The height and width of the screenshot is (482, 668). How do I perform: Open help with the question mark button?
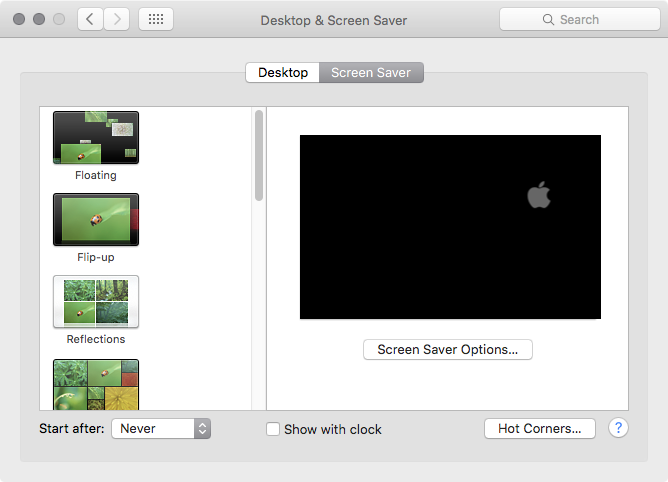(x=618, y=427)
